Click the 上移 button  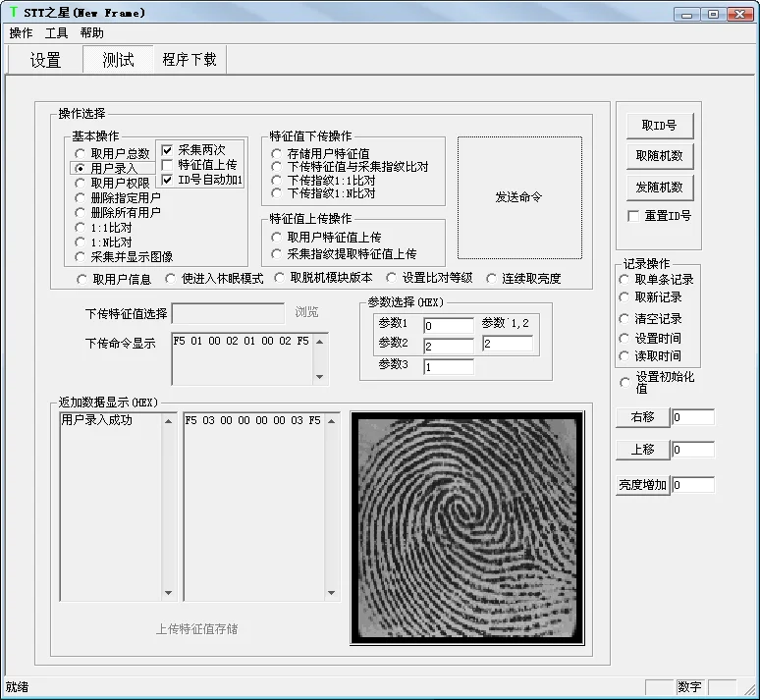[x=643, y=450]
